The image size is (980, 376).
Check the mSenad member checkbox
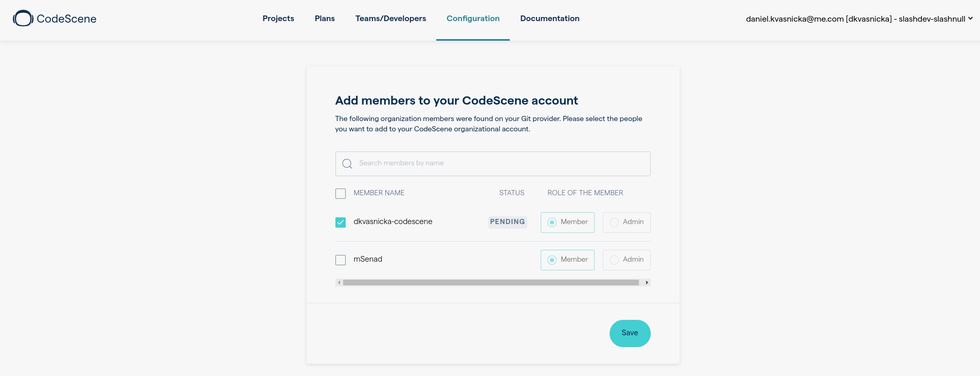coord(340,260)
